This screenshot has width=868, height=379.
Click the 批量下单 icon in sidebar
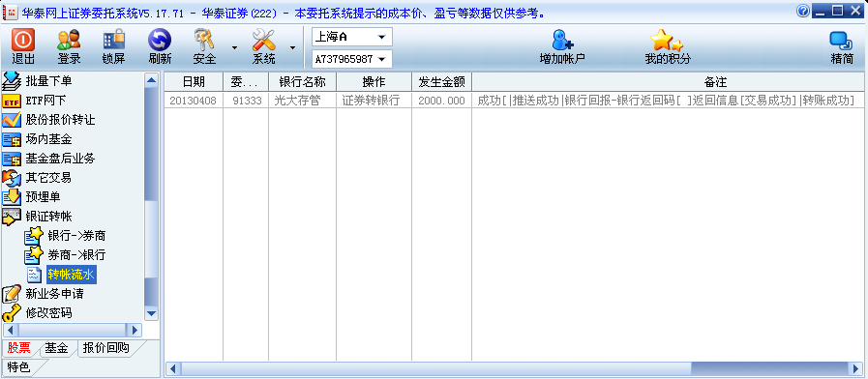(x=12, y=81)
